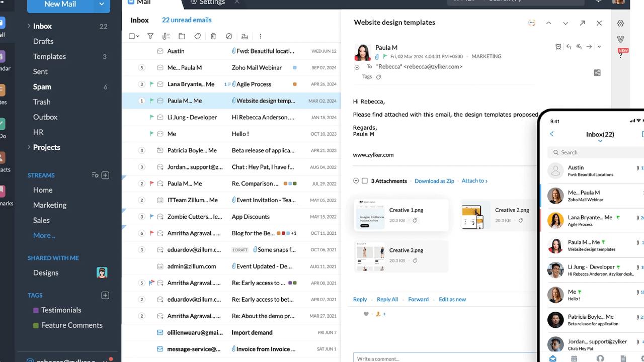Mark selected email as spam with block icon
This screenshot has width=644, height=362.
(x=229, y=36)
